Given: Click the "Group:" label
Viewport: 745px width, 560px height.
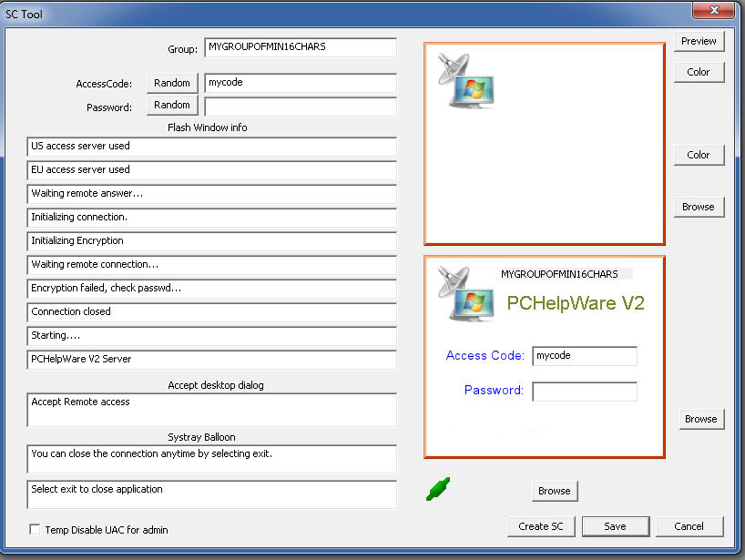Looking at the screenshot, I should point(182,49).
